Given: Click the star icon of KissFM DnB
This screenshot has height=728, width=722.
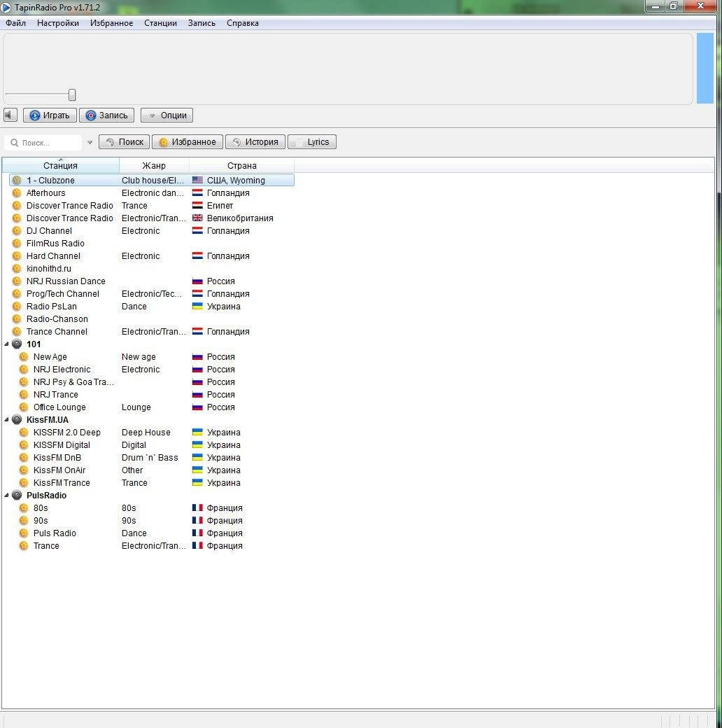Looking at the screenshot, I should pos(24,457).
